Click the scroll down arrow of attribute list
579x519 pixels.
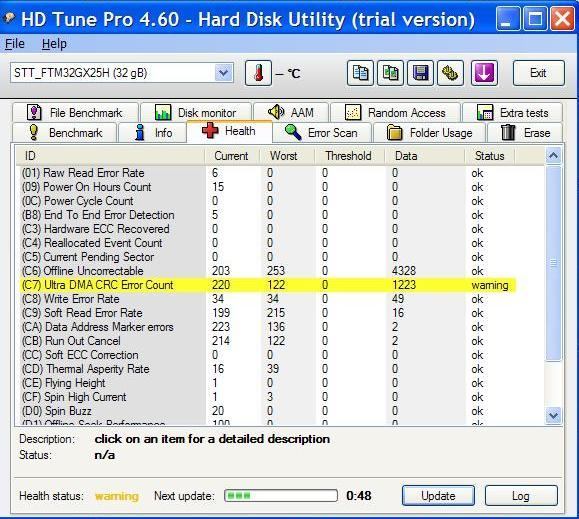553,416
